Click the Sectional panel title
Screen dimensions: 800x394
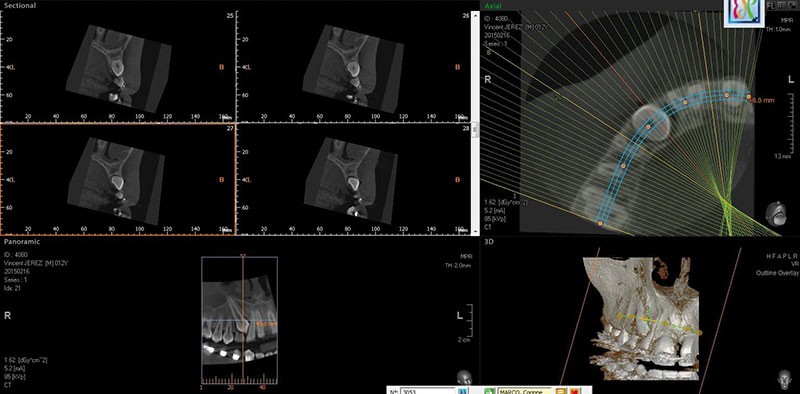click(20, 6)
